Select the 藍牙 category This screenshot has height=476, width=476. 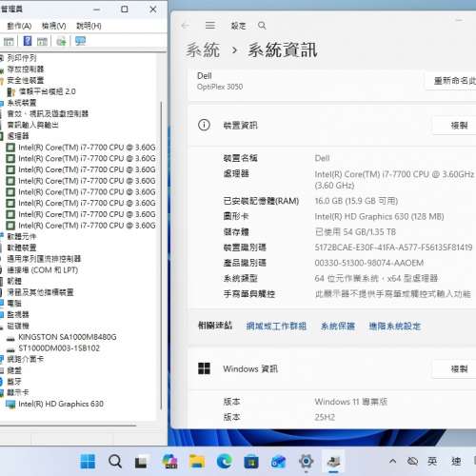click(14, 382)
